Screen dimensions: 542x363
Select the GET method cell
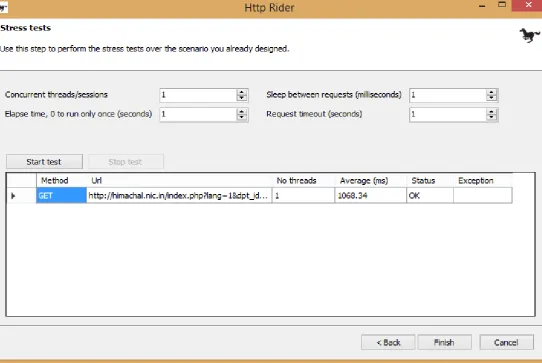tap(61, 195)
